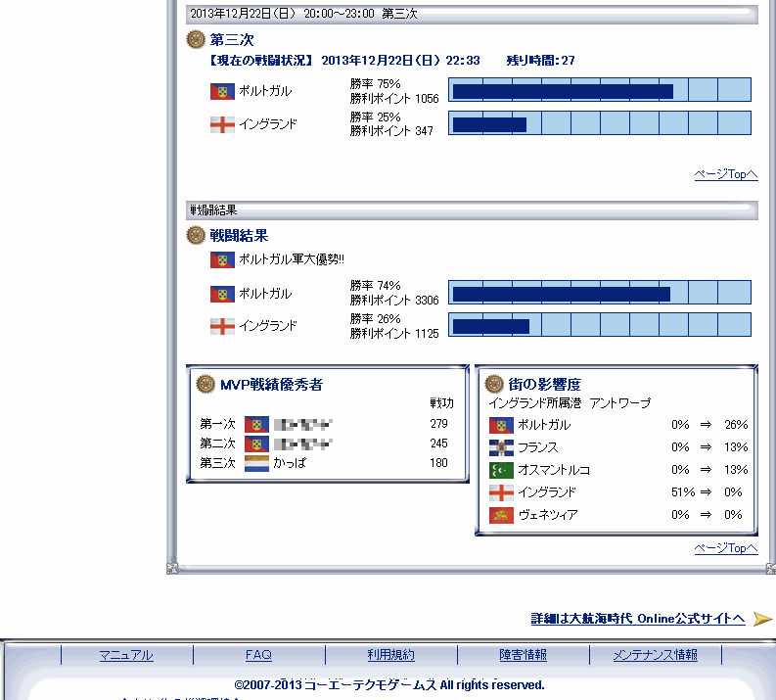Open 詳細は大航海時代 Online公式サイトへ link
Image resolution: width=776 pixels, height=700 pixels.
[x=638, y=619]
